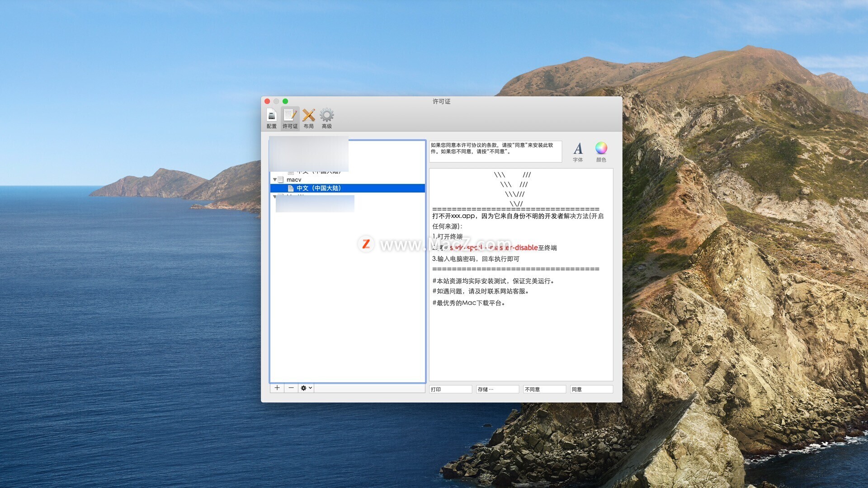This screenshot has width=868, height=488.
Task: Open the gear action dropdown menu
Action: click(x=306, y=388)
